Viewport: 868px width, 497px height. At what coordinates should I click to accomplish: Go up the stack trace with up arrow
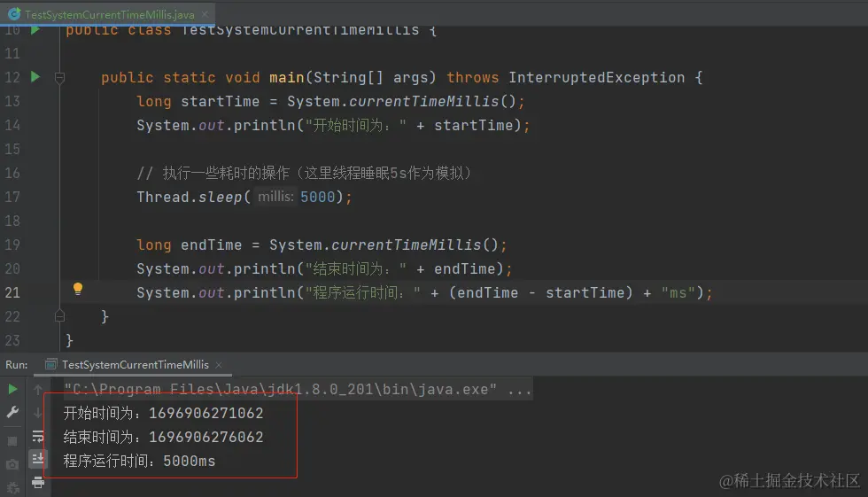(x=37, y=390)
